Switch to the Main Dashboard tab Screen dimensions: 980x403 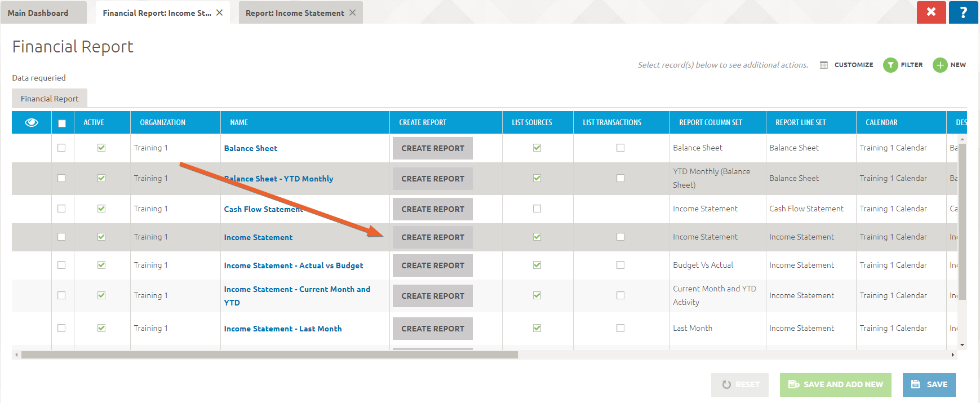[x=38, y=13]
